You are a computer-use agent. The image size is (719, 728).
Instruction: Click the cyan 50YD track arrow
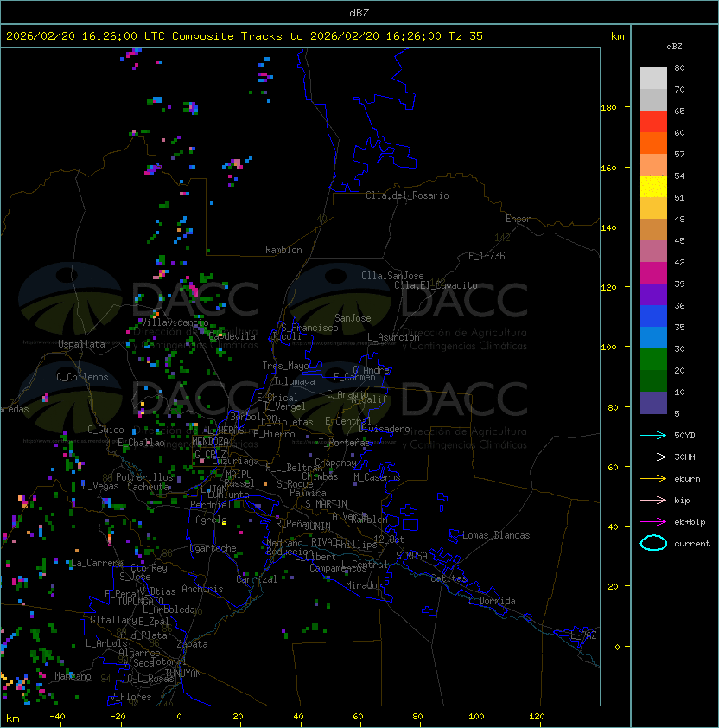653,435
